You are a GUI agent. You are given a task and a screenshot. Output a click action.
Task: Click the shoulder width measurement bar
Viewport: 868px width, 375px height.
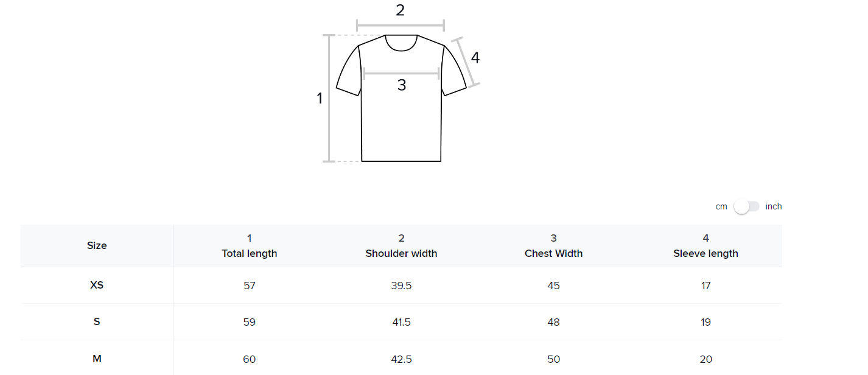coord(401,26)
